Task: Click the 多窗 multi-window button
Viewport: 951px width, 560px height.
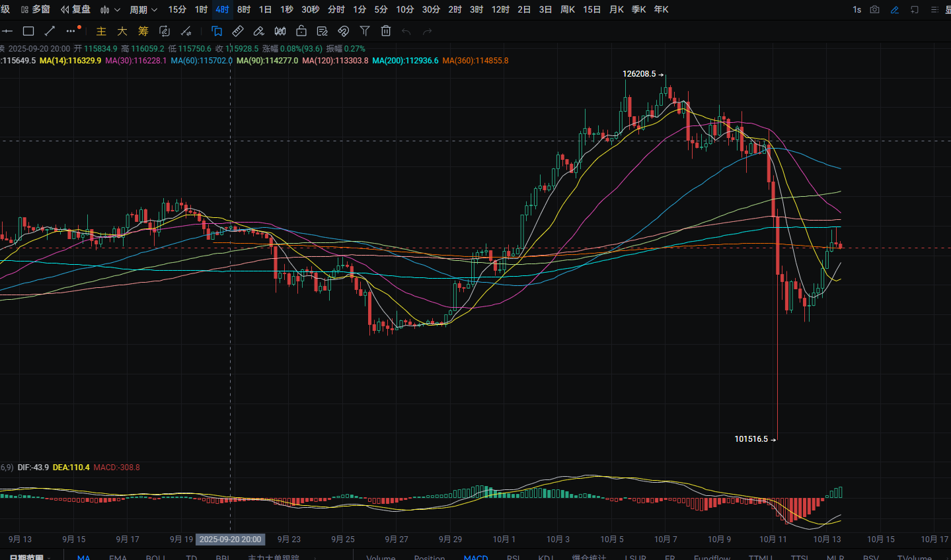Action: click(36, 9)
